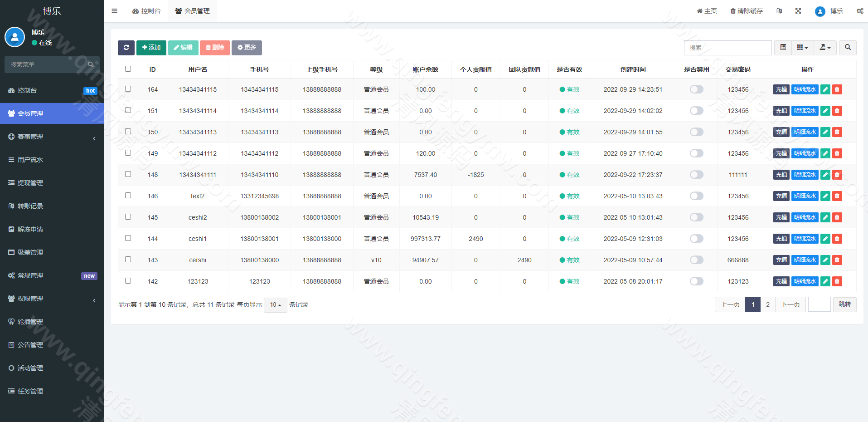
Task: Click the refresh icon above the table
Action: pyautogui.click(x=126, y=48)
